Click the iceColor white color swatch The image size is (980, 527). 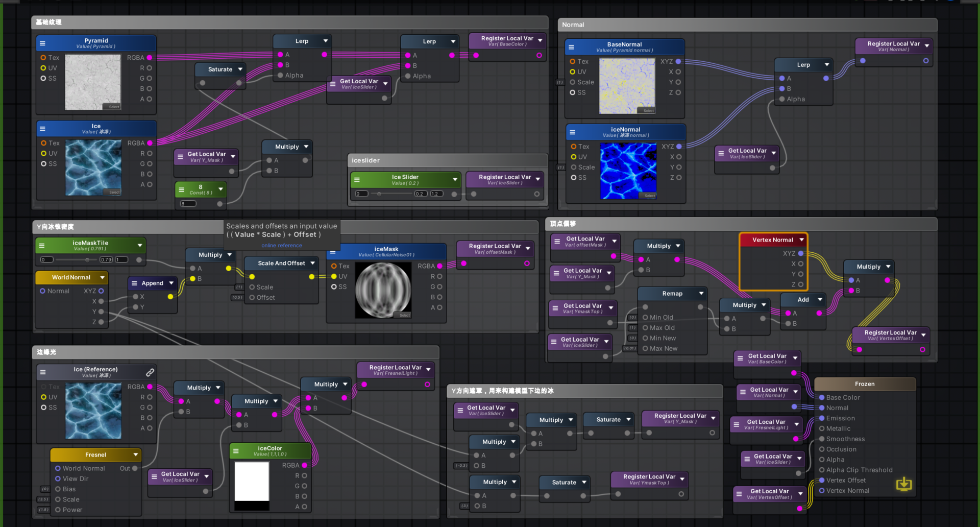click(x=252, y=482)
